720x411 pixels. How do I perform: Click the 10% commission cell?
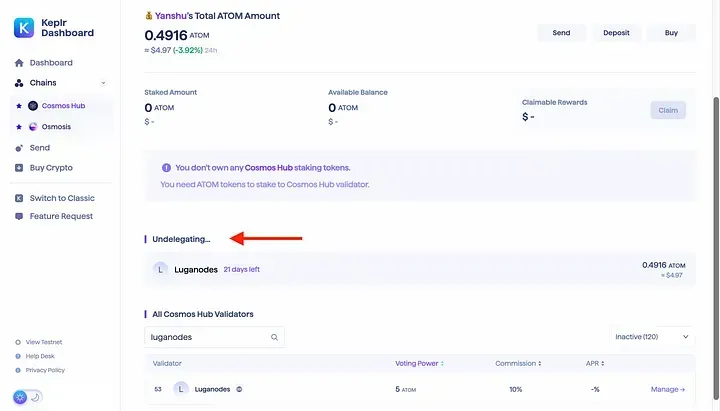pos(516,389)
